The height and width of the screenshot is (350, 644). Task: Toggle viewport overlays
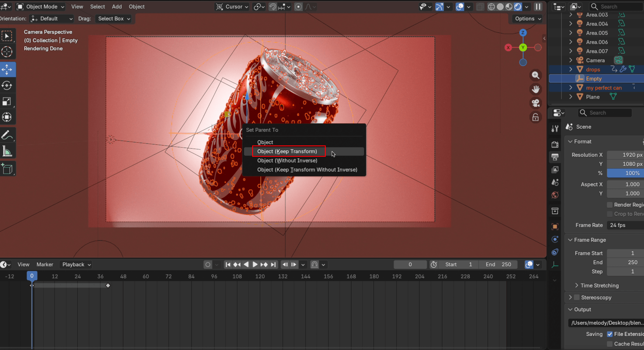click(x=460, y=7)
